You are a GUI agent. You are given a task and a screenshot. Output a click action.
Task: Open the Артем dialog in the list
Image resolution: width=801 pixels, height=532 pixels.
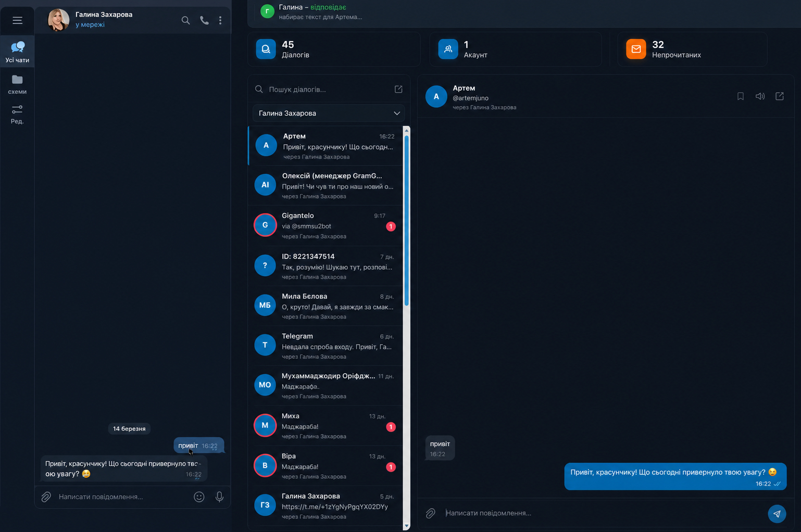[x=327, y=146]
